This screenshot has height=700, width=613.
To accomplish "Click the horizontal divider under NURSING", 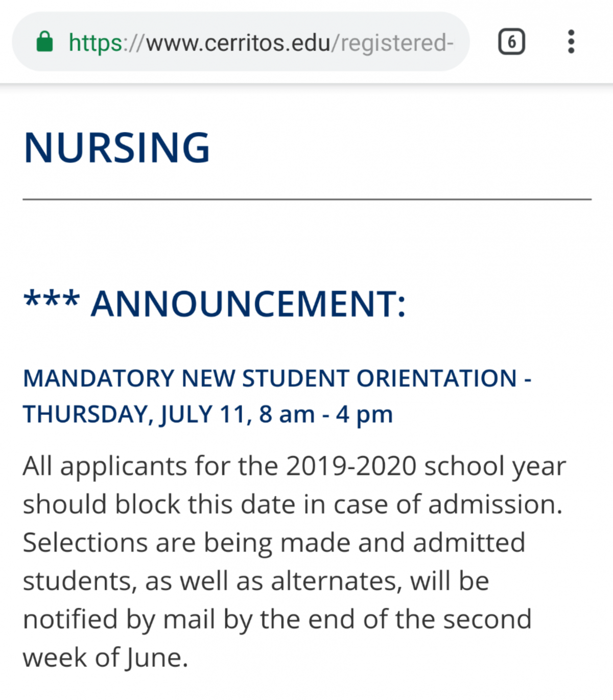I will point(307,199).
